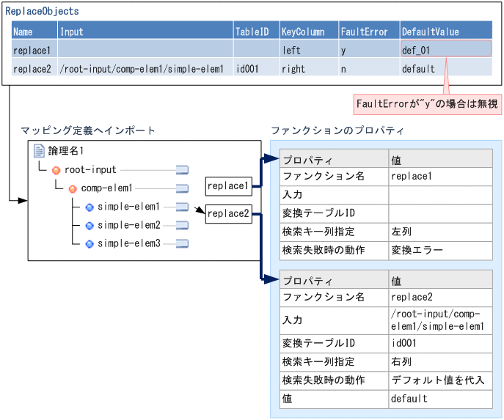The height and width of the screenshot is (420, 504).
Task: Click the blue simple-elem1 element icon
Action: click(90, 207)
